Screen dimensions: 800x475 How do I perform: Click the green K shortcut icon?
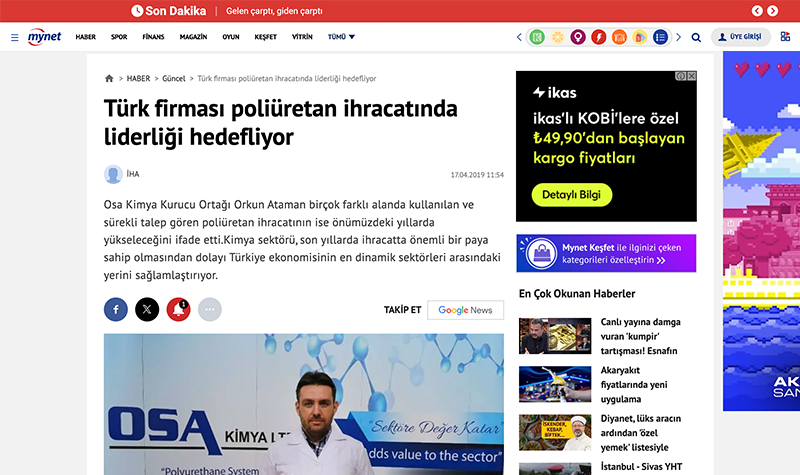[x=537, y=37]
